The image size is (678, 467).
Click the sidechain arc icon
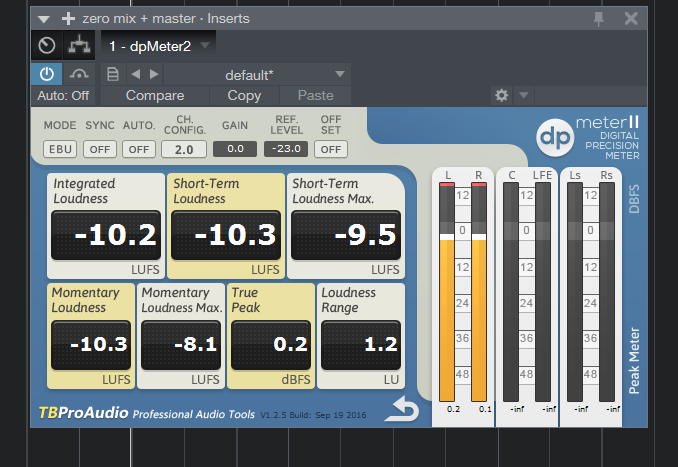pos(79,74)
